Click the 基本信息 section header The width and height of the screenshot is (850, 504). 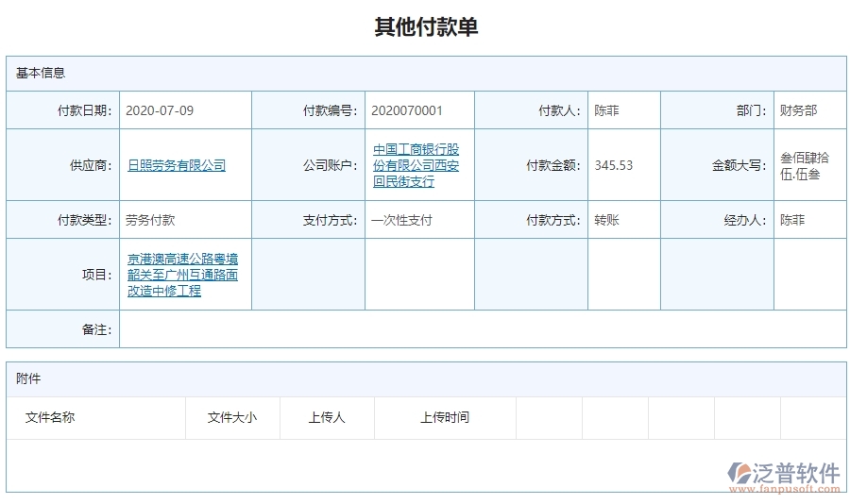point(41,73)
